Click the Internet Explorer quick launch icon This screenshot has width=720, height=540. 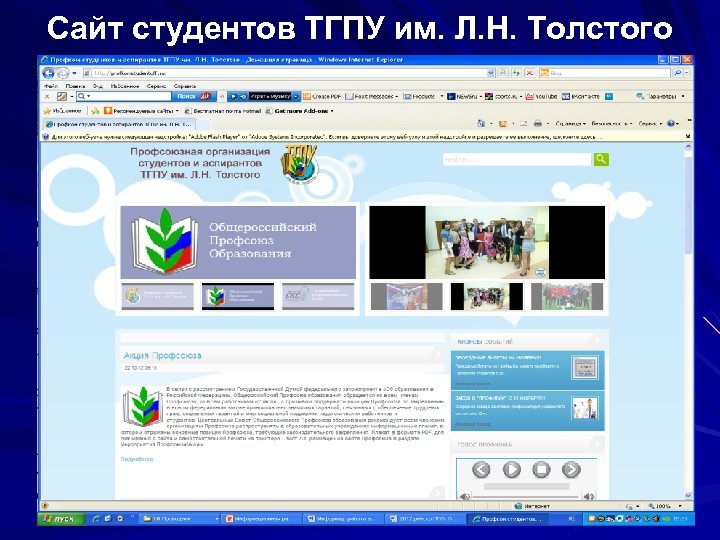pyautogui.click(x=96, y=519)
